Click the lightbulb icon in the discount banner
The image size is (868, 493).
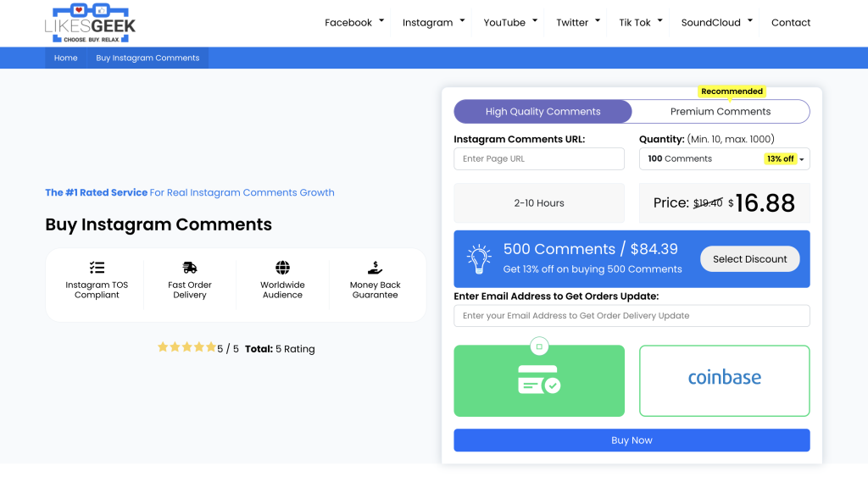[x=480, y=257]
